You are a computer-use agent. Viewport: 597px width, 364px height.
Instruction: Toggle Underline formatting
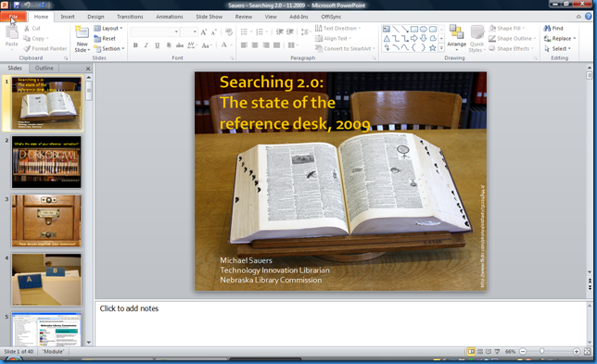tap(158, 45)
